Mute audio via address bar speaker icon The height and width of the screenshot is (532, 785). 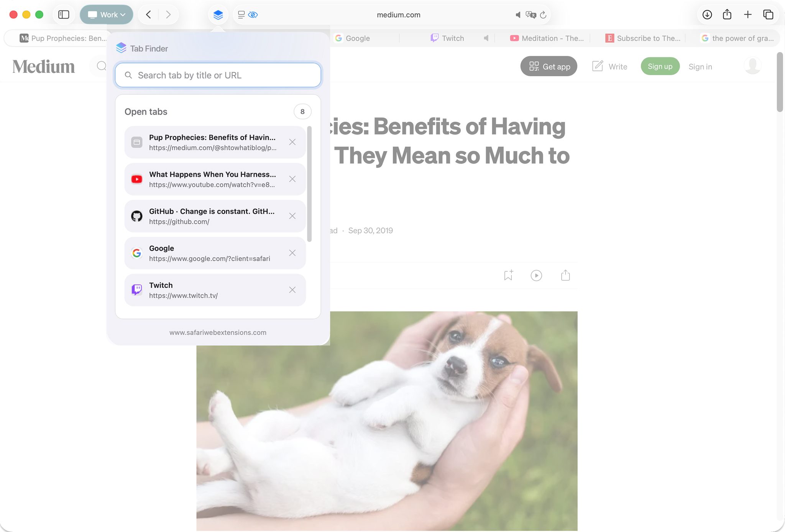click(x=518, y=15)
